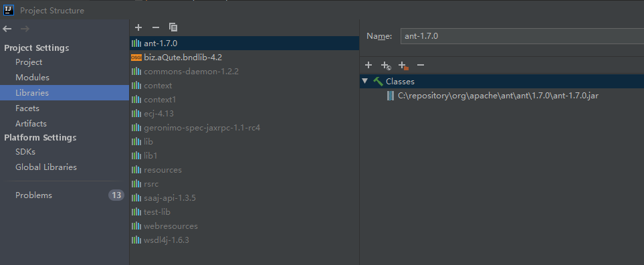Viewport: 644px width, 265px height.
Task: Copy the selected library icon
Action: point(173,27)
